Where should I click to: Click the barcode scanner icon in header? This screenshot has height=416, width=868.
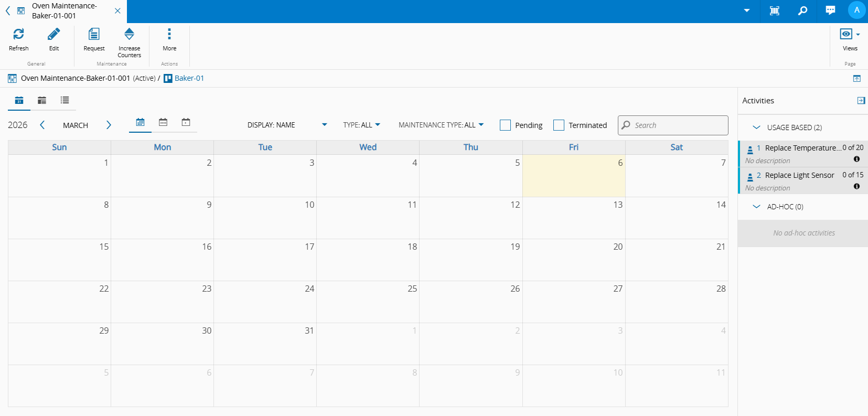774,10
